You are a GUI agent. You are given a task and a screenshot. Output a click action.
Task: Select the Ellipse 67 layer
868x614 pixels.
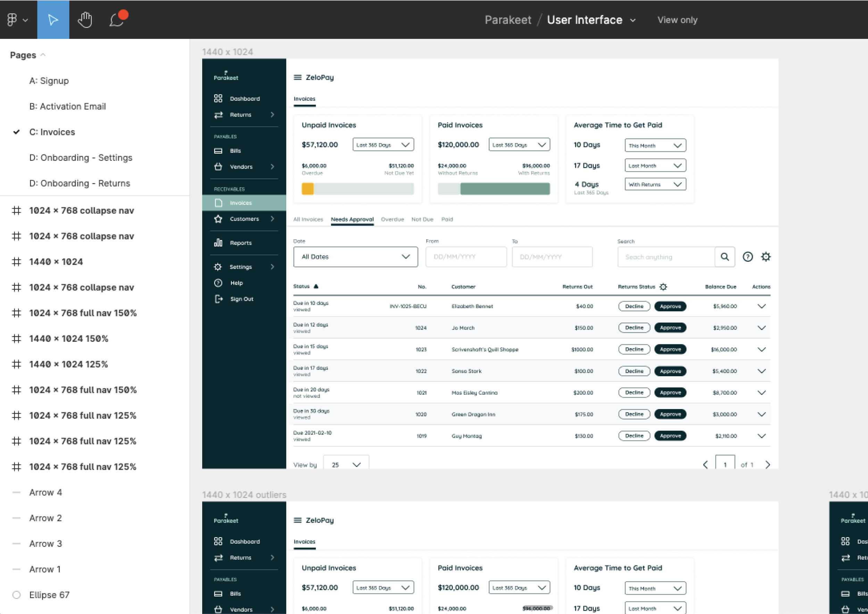[49, 595]
